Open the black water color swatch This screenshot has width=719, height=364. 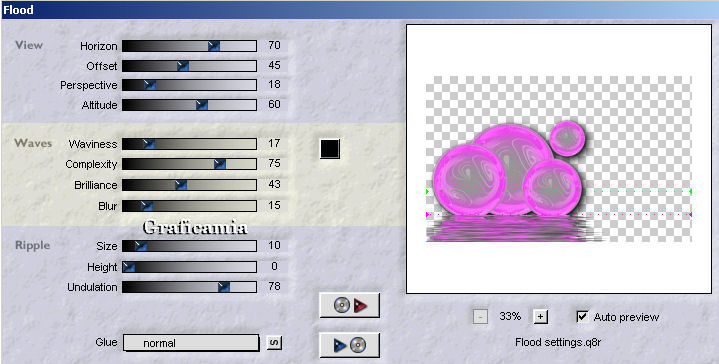330,149
